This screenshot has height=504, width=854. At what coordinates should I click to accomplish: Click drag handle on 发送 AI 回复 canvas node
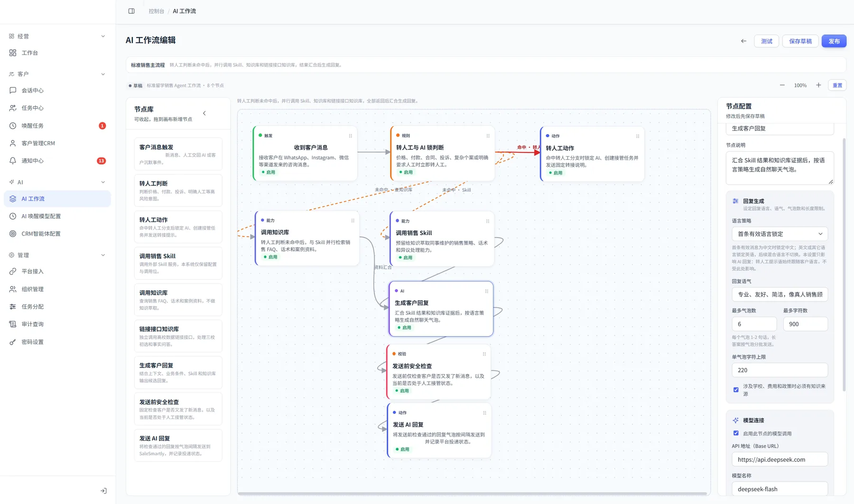[484, 412]
